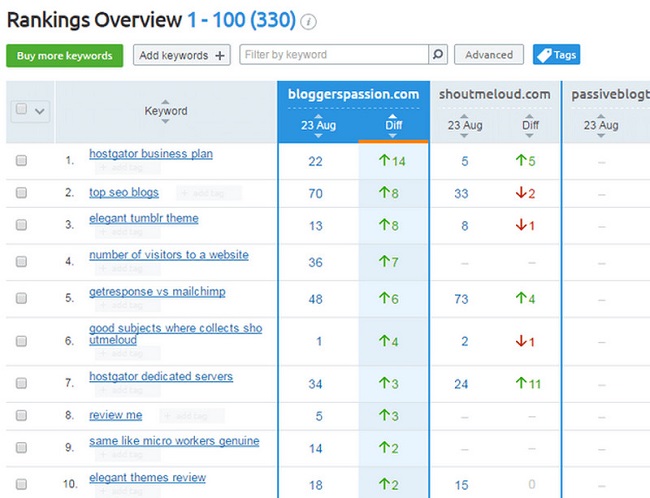650x498 pixels.
Task: Click plus icon on Add keywords button
Action: pyautogui.click(x=221, y=55)
